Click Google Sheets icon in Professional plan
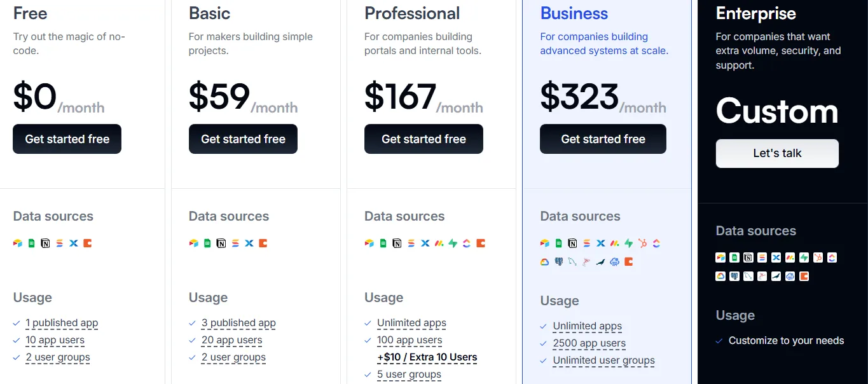Viewport: 868px width, 384px height. 383,243
